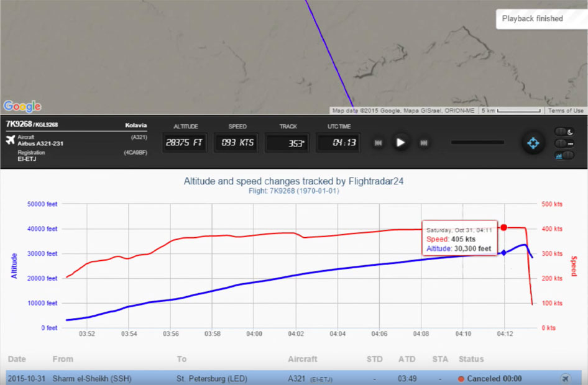Click the red Speed axis label
The width and height of the screenshot is (588, 385).
coord(574,266)
